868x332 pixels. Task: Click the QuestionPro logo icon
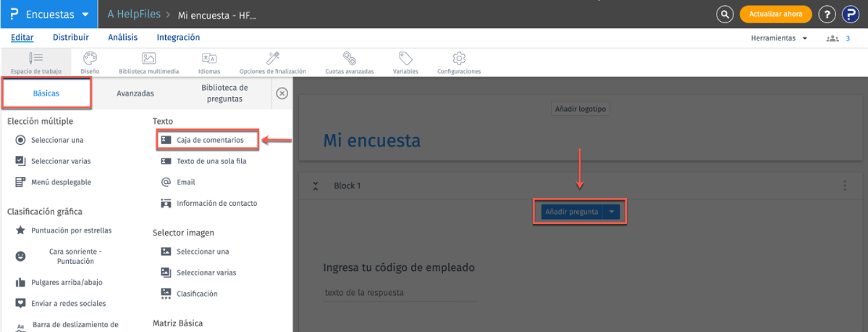tap(13, 14)
